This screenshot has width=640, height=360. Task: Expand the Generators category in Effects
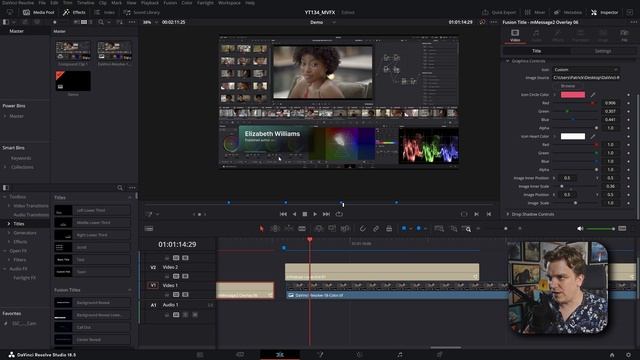pyautogui.click(x=9, y=233)
